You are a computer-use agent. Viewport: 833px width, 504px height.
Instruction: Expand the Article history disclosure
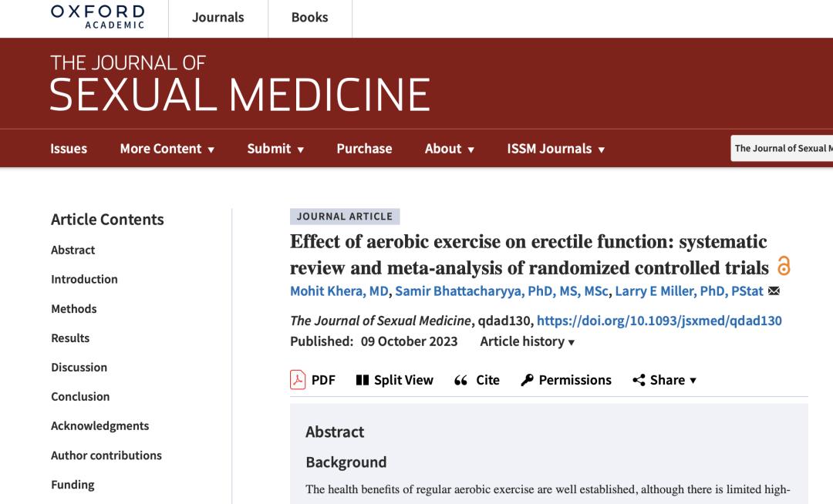[x=527, y=341]
